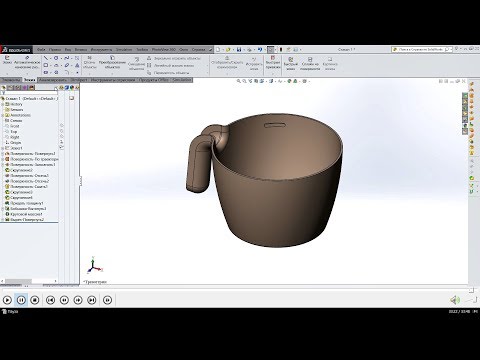Expand Бобышка-Вытянуть3 feature node
Screen dimensions: 480x360
click(x=3, y=209)
